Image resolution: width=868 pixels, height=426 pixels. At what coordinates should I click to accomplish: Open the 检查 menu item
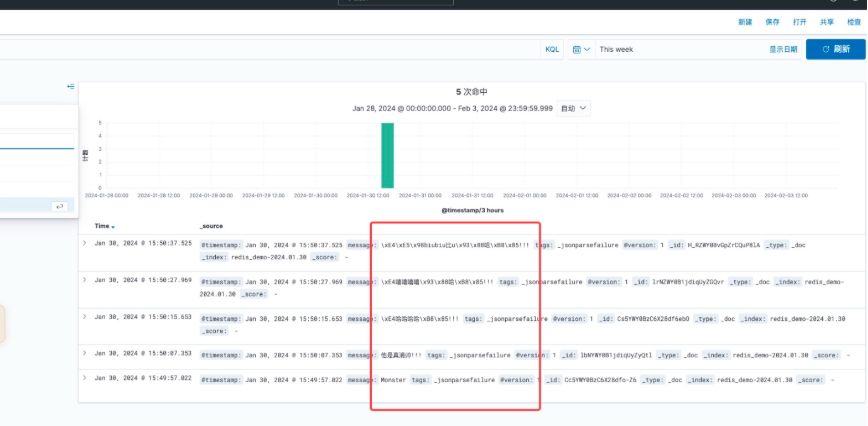click(854, 22)
